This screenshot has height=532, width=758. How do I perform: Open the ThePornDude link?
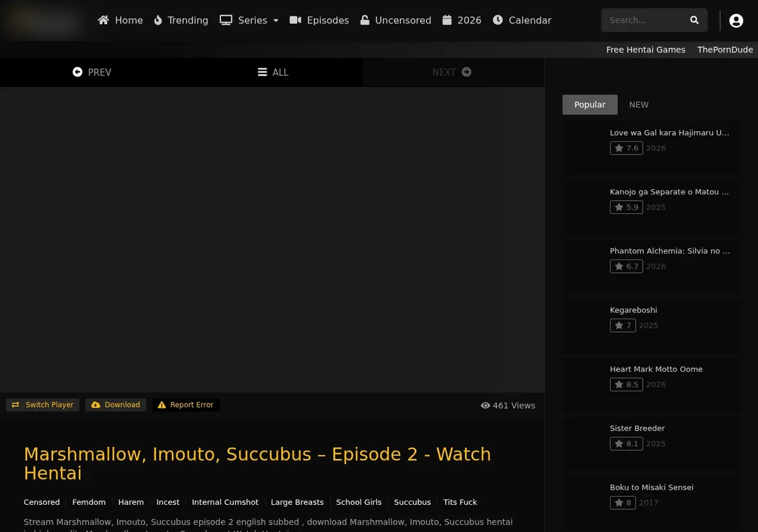(x=725, y=50)
